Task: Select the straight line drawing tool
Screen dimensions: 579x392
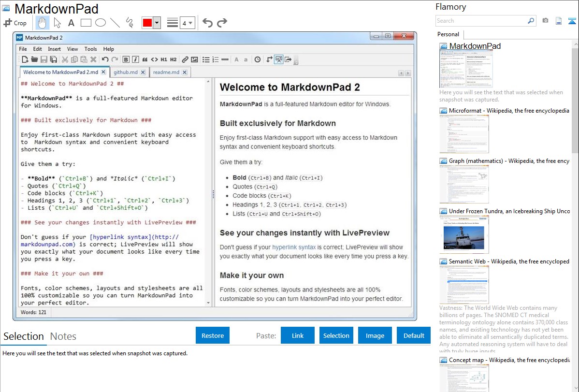Action: coord(115,23)
